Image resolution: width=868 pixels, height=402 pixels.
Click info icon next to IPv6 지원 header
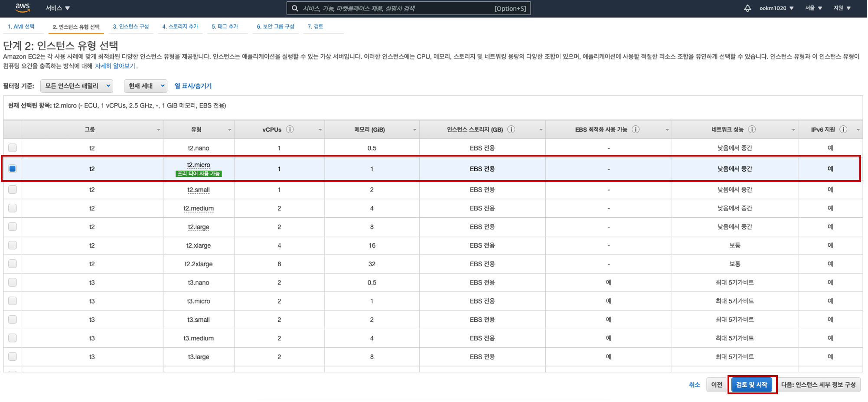(843, 129)
